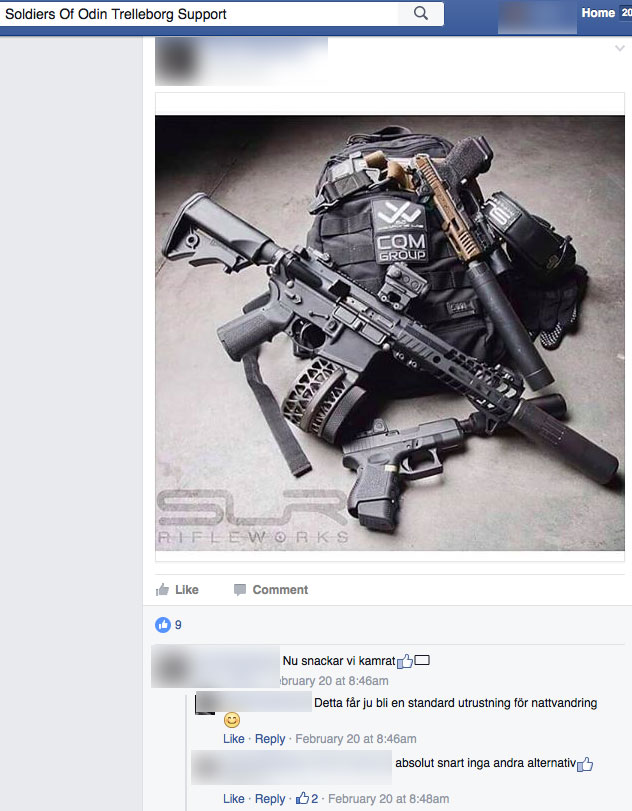
Task: Open the rifle photo in the post
Action: 390,333
